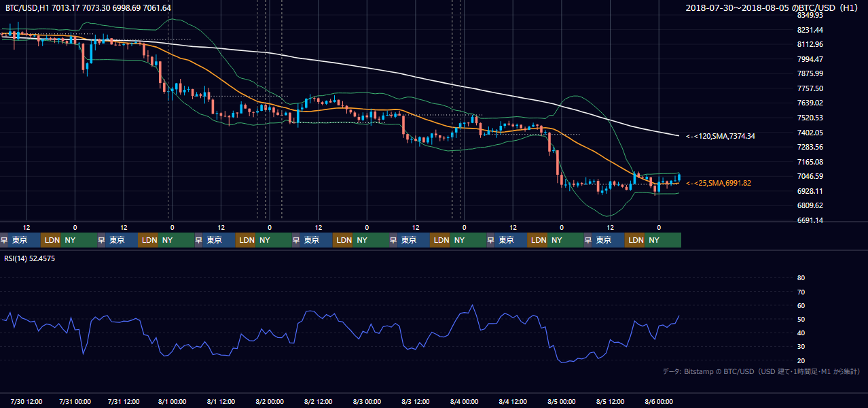Click RSI level 80 label
Image resolution: width=868 pixels, height=408 pixels.
coord(801,277)
